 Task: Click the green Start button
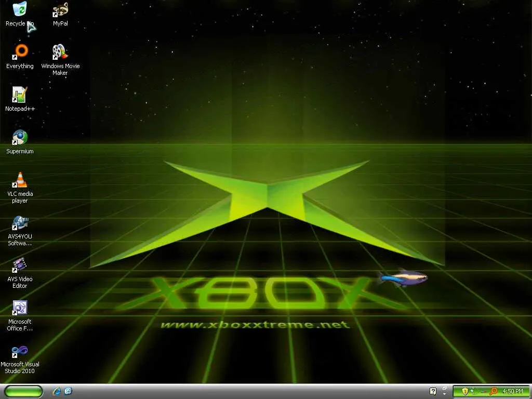23,392
